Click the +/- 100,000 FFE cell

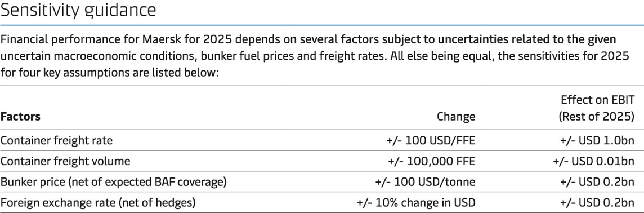click(432, 161)
